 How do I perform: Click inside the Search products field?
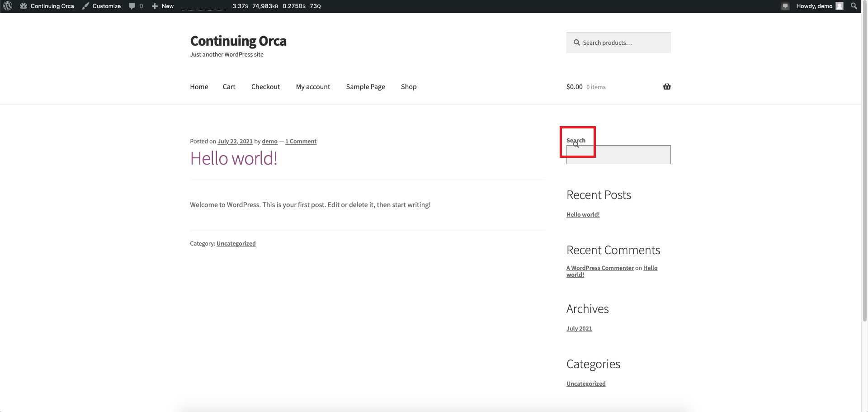point(618,42)
